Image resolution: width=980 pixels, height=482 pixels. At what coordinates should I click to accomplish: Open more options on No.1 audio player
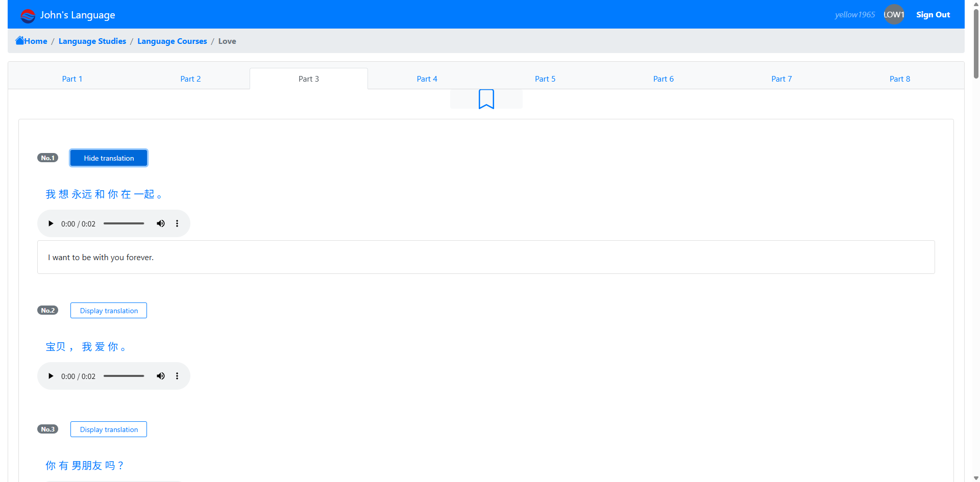tap(177, 223)
